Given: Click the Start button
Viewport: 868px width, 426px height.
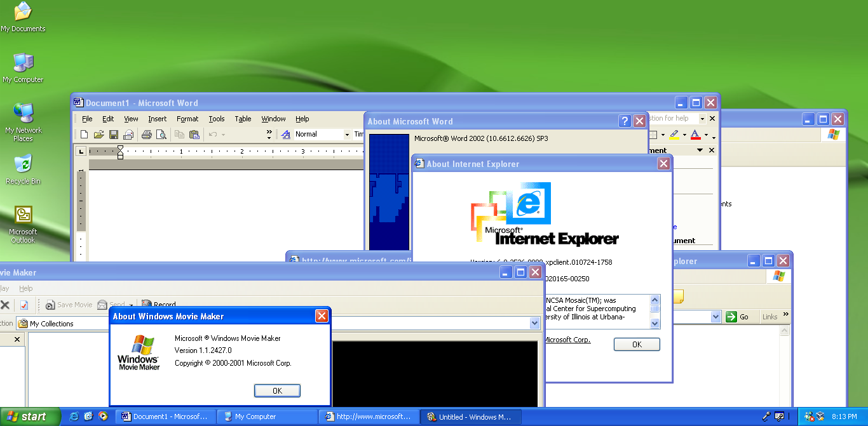Looking at the screenshot, I should (30, 416).
